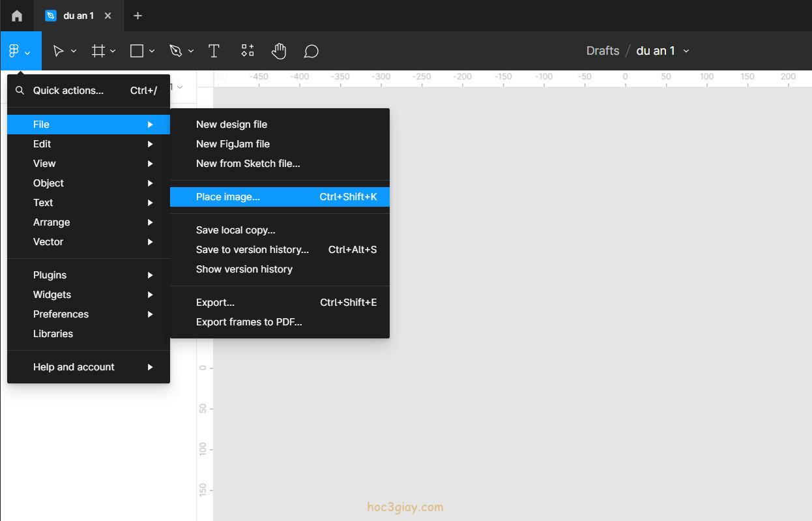Image resolution: width=812 pixels, height=521 pixels.
Task: Select the Move tool
Action: [58, 51]
